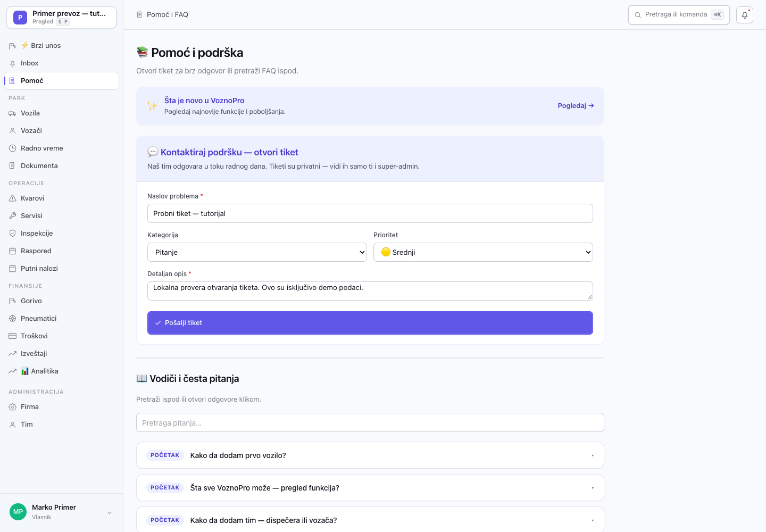The image size is (766, 532).
Task: Click the Izveštaji trend chart icon
Action: [x=12, y=354]
